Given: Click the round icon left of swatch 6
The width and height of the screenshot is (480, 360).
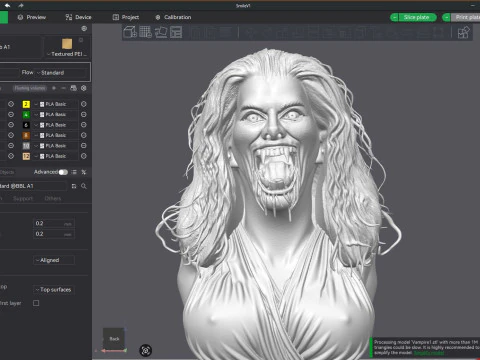Looking at the screenshot, I should click(11, 125).
